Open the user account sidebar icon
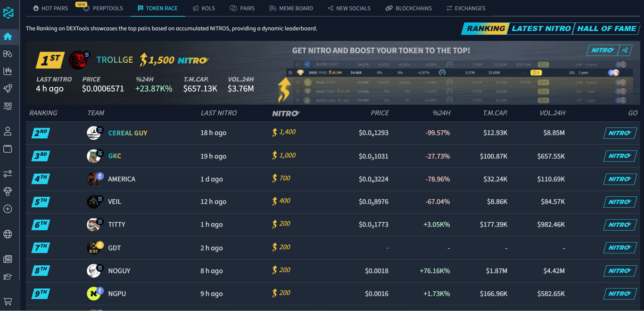Viewport: 644px width, 311px height. tap(8, 131)
